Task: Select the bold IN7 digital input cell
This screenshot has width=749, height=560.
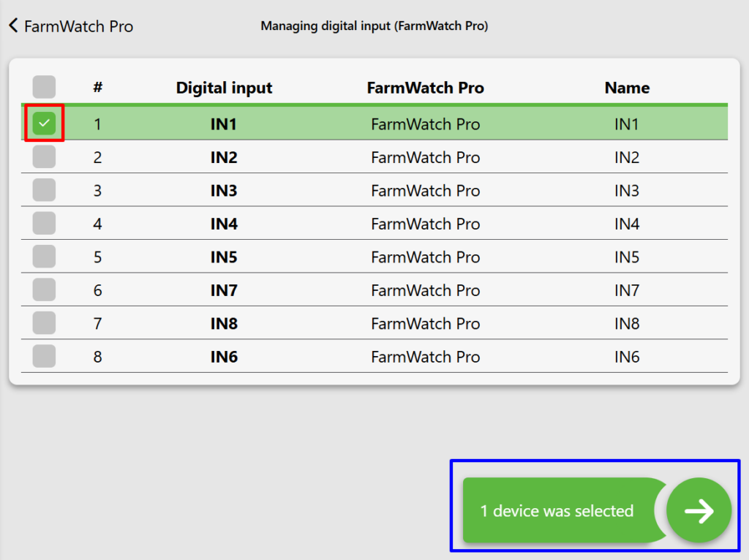Action: (224, 290)
